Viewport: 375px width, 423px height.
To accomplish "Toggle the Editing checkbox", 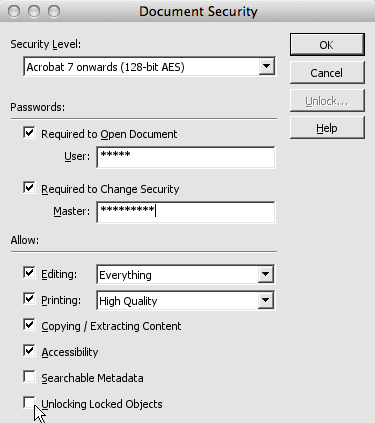I will [x=29, y=272].
